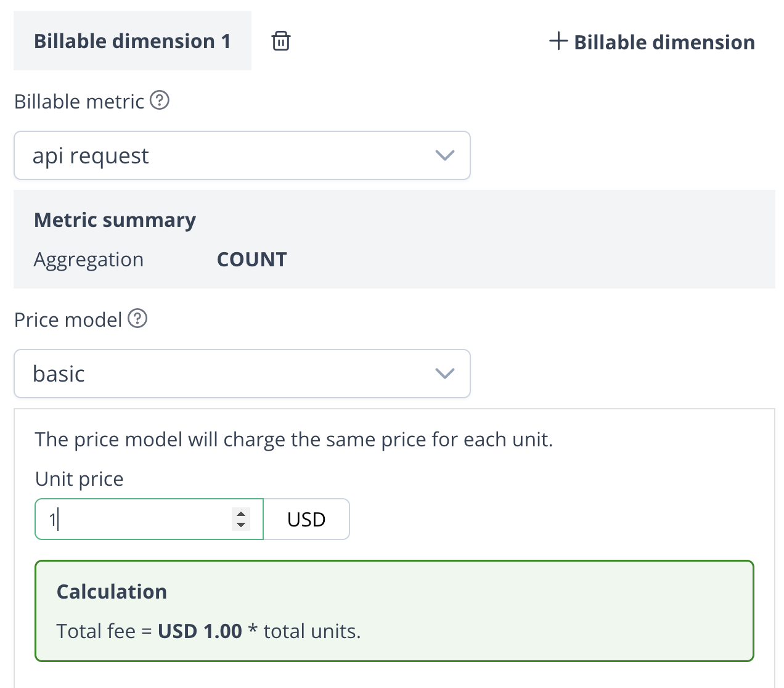
Task: Click the Price model help icon
Action: 137,319
